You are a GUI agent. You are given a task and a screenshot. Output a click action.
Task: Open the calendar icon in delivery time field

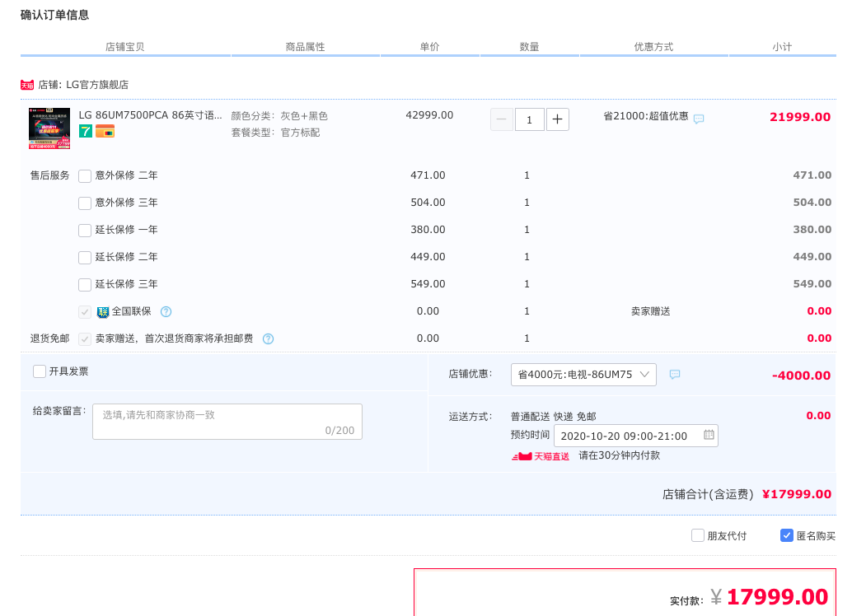tap(709, 435)
